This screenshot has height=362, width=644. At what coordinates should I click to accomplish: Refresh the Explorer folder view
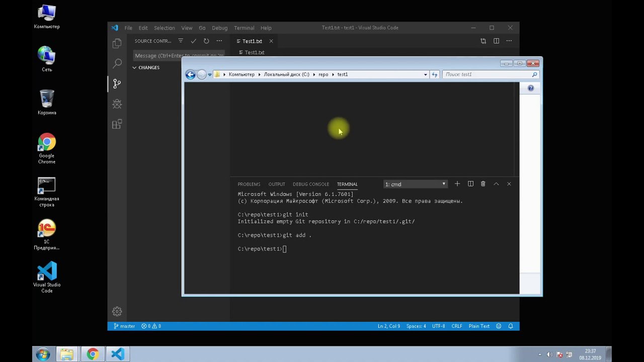[x=435, y=74]
